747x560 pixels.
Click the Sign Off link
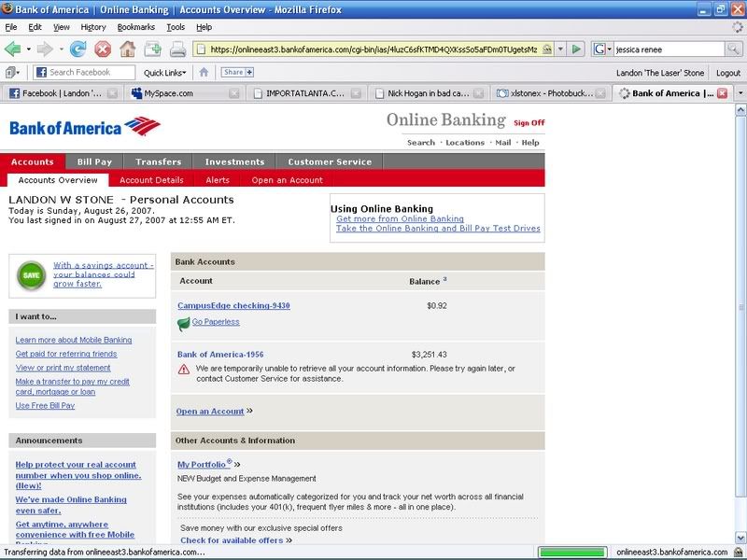coord(529,122)
